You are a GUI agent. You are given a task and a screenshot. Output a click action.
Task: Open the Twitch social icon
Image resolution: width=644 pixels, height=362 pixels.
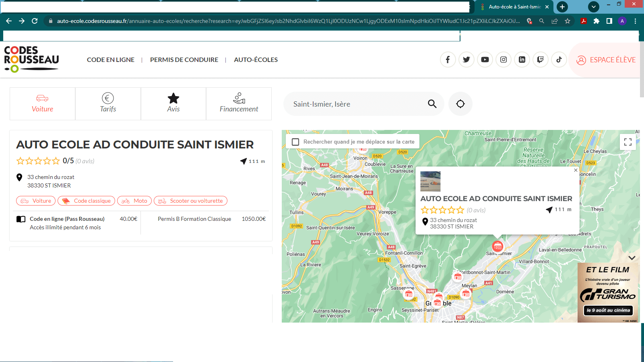click(541, 60)
